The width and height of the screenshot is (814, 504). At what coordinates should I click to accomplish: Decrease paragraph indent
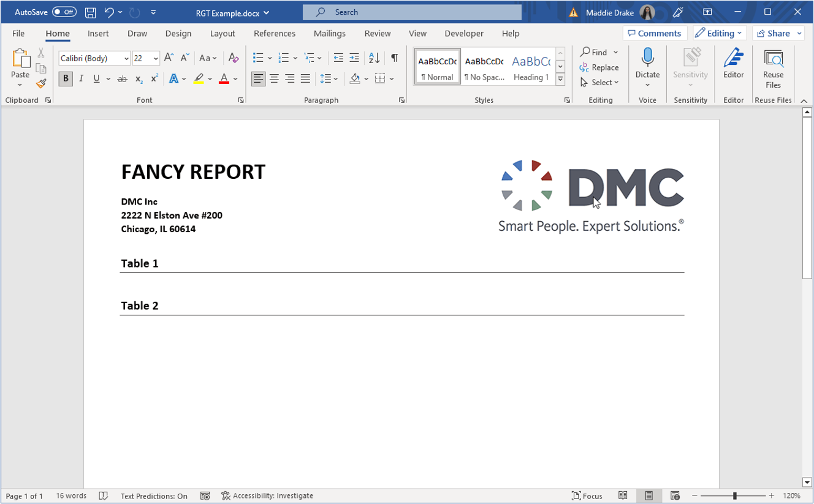[338, 58]
